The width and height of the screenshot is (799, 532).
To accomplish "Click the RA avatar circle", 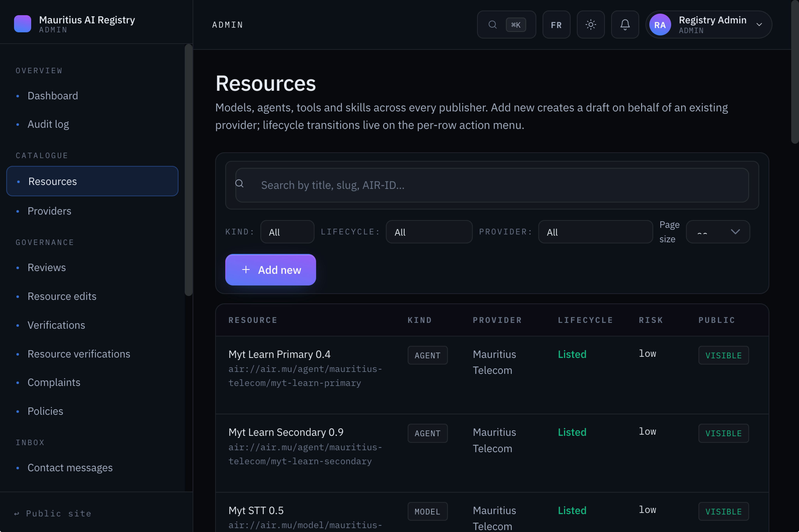I will [660, 24].
